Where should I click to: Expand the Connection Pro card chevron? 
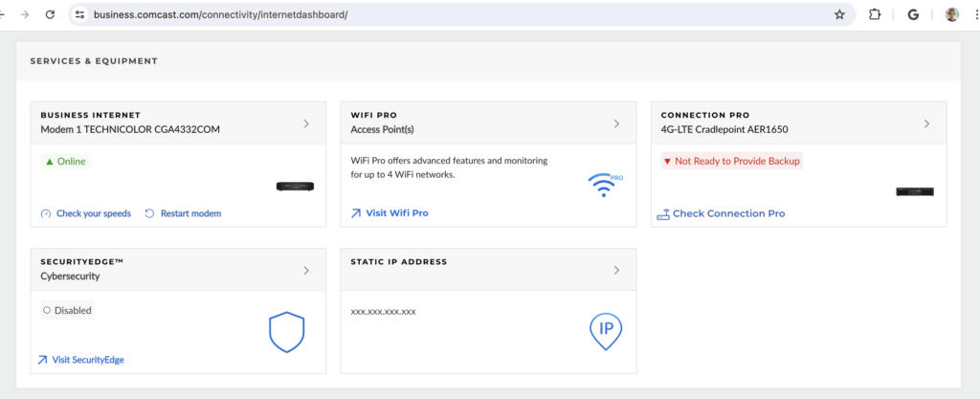click(x=926, y=123)
